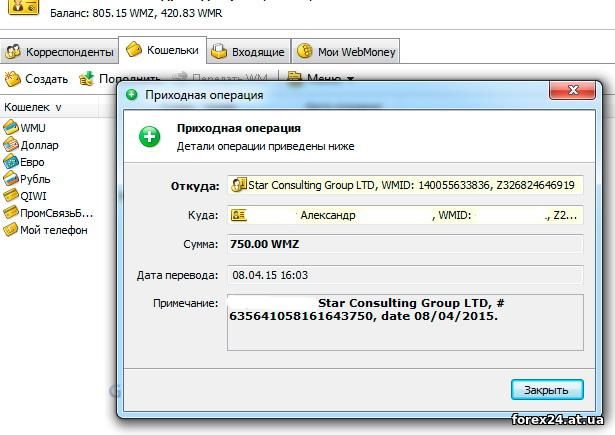Select the Рубль wallet icon
Viewport: 615px width, 435px height.
(x=11, y=179)
